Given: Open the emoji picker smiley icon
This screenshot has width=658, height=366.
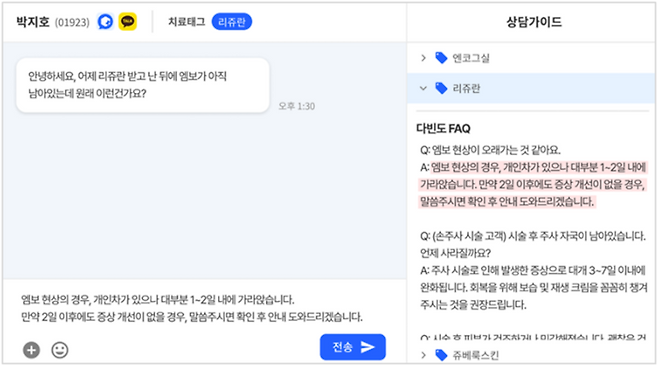Looking at the screenshot, I should point(60,350).
